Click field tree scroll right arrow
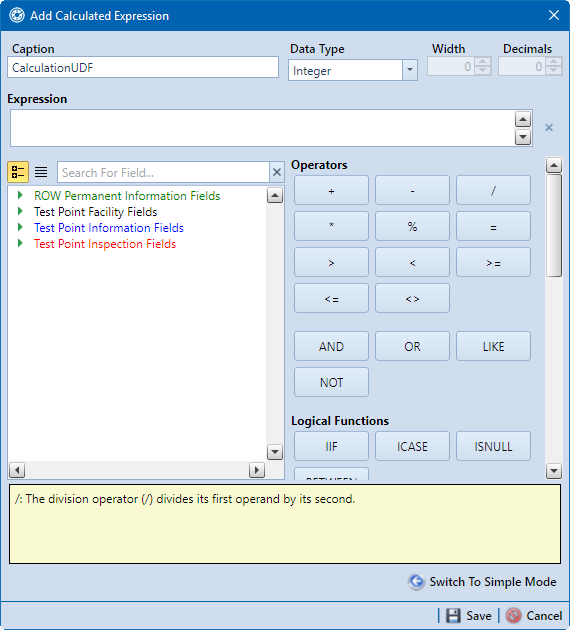 point(257,470)
